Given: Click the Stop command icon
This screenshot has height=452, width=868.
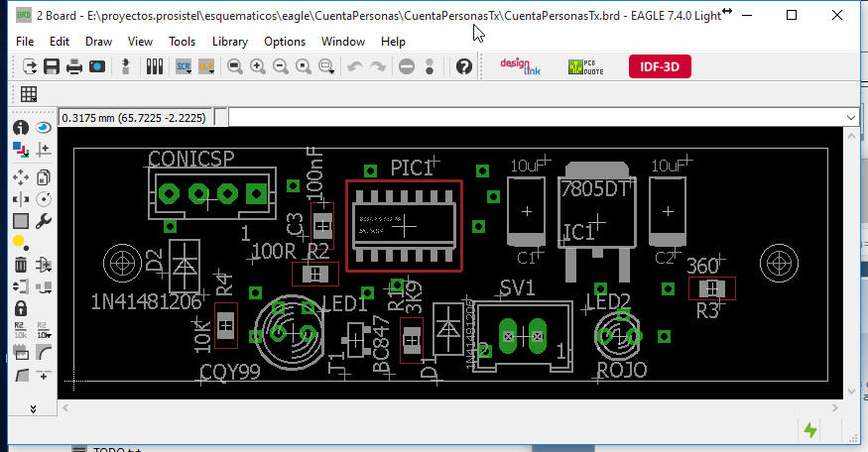Looking at the screenshot, I should (407, 67).
